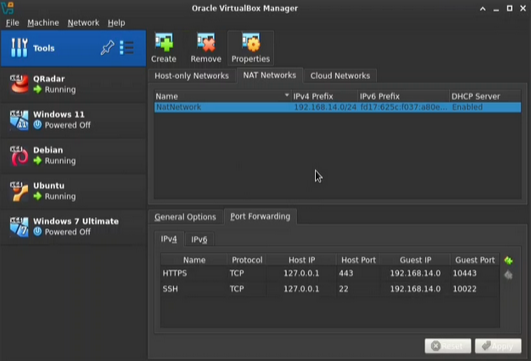Click the Guest IP 192.168.14.0 for SSH
The width and height of the screenshot is (531, 361).
tap(415, 289)
